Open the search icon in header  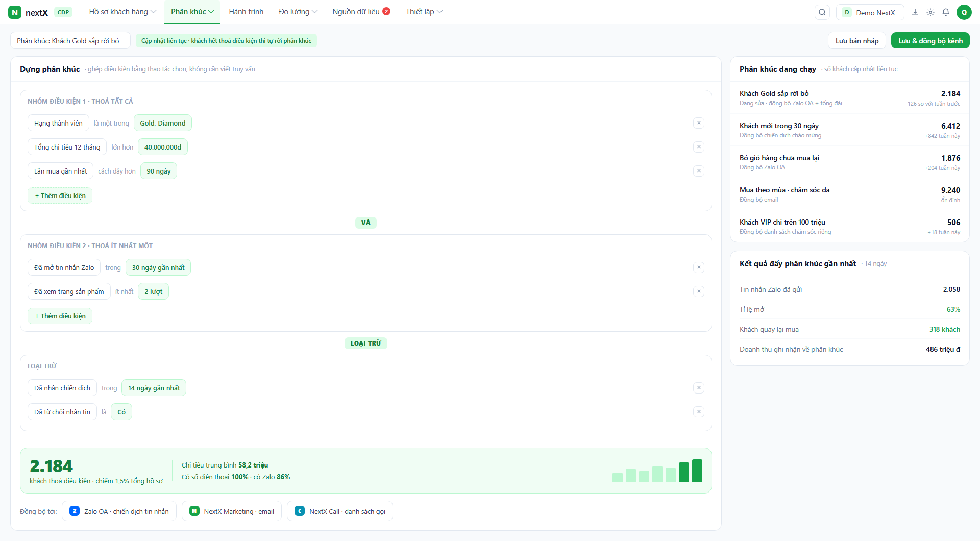(822, 12)
